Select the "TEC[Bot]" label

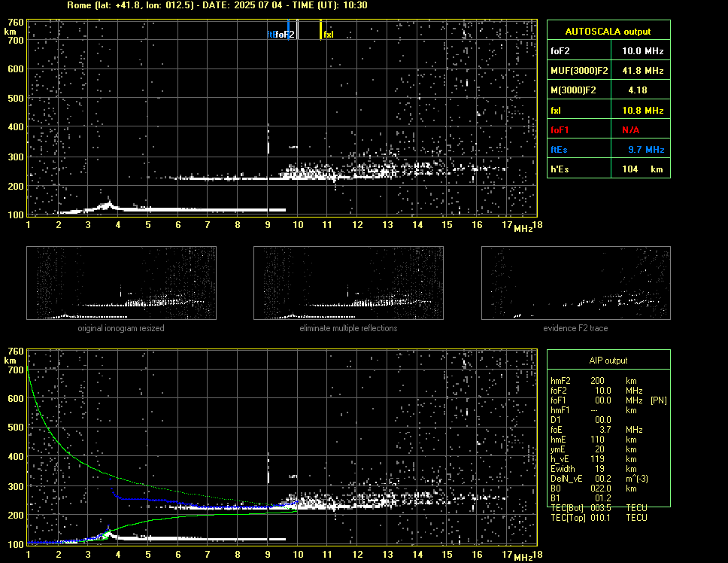click(568, 508)
